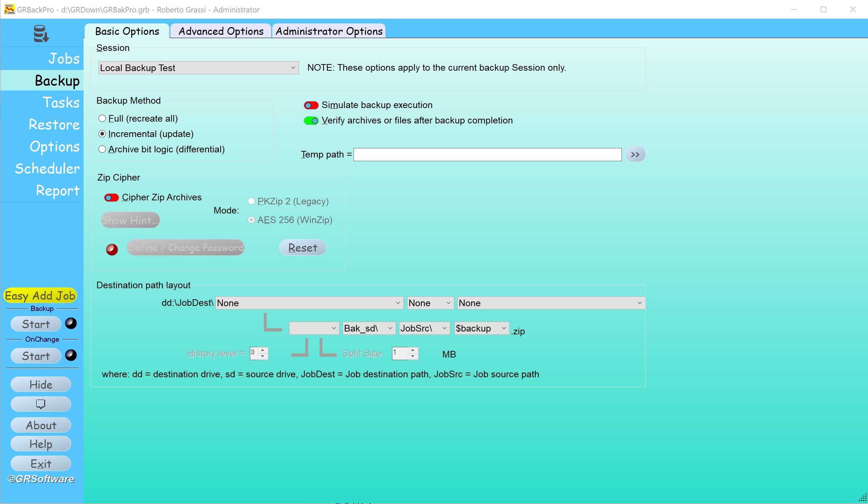Viewport: 868px width, 504px height.
Task: Disable Verify archives after backup toggle
Action: [x=311, y=121]
